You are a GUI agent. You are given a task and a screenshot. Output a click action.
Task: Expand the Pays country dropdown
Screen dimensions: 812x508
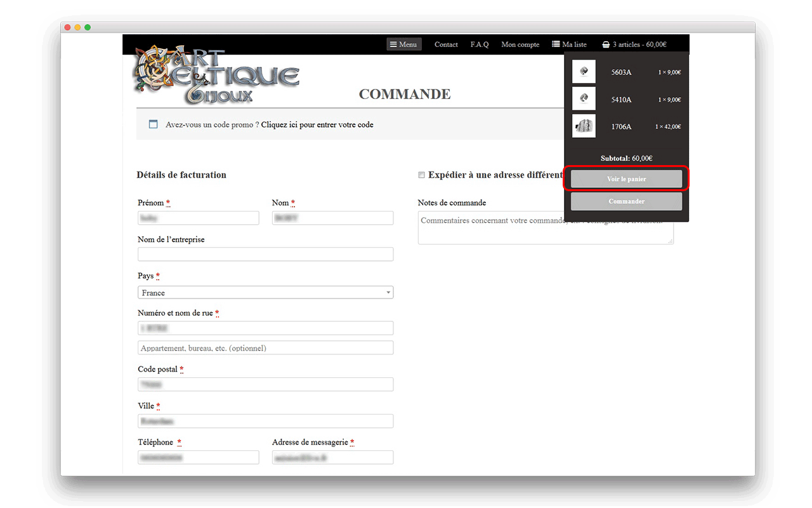[265, 293]
